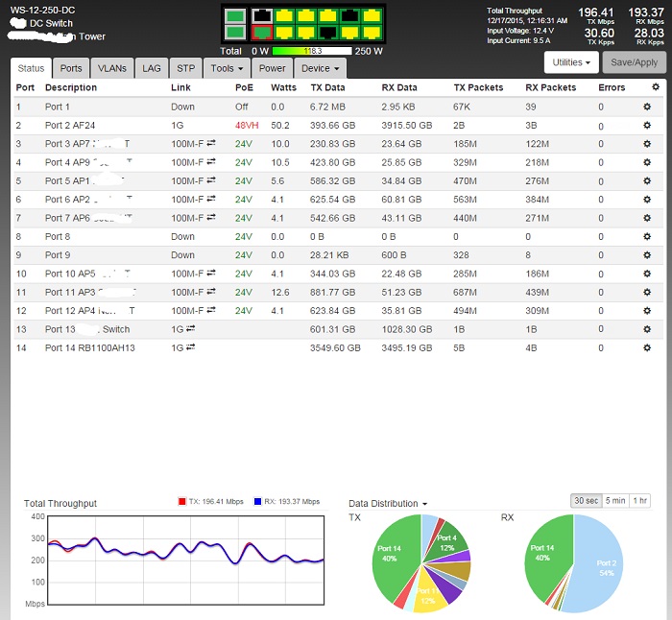Open the LAG tab
Screen dimensions: 672x620
pyautogui.click(x=152, y=68)
